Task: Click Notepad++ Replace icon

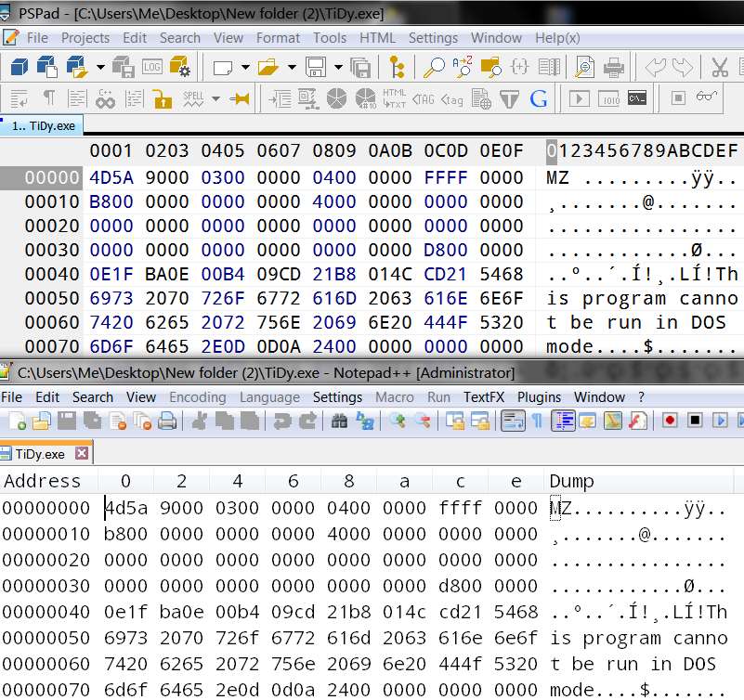Action: [365, 421]
